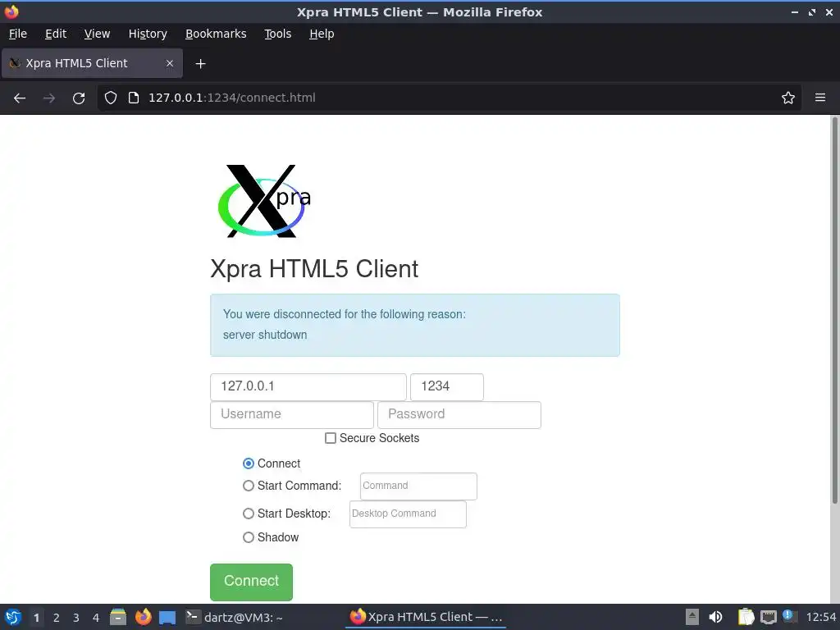The height and width of the screenshot is (630, 840).
Task: Open the Help menu
Action: [322, 34]
